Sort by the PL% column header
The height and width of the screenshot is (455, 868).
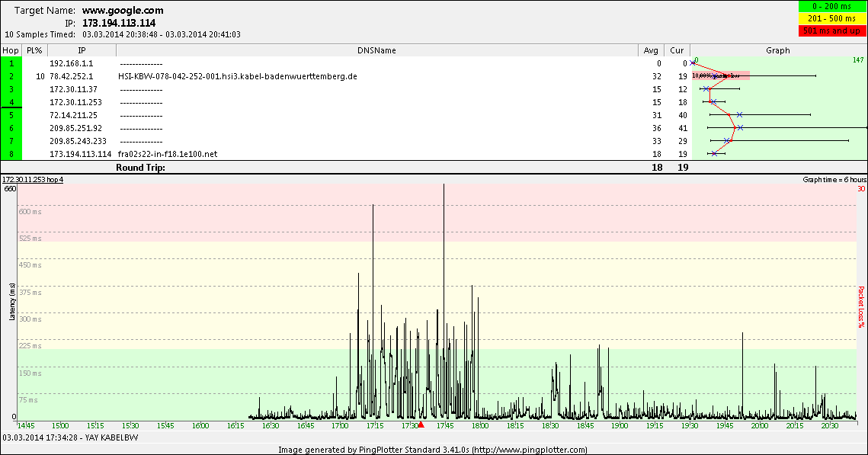click(34, 50)
